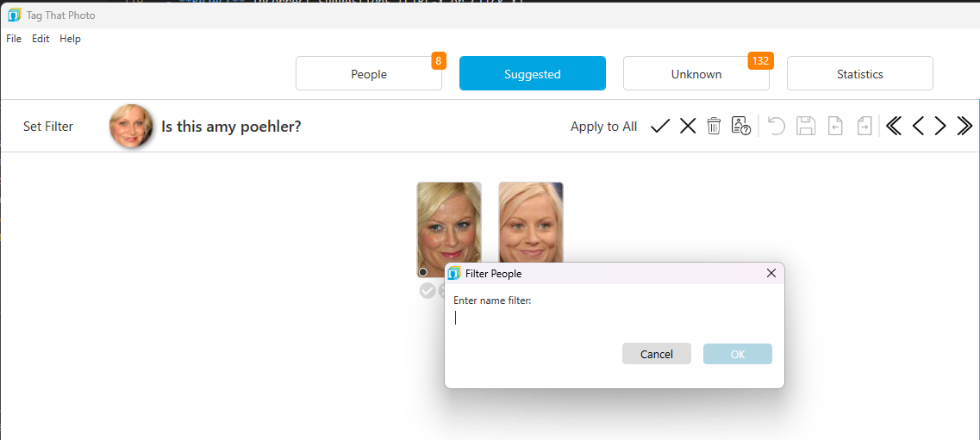Click the undo arrow icon
This screenshot has height=440, width=980.
pos(777,126)
